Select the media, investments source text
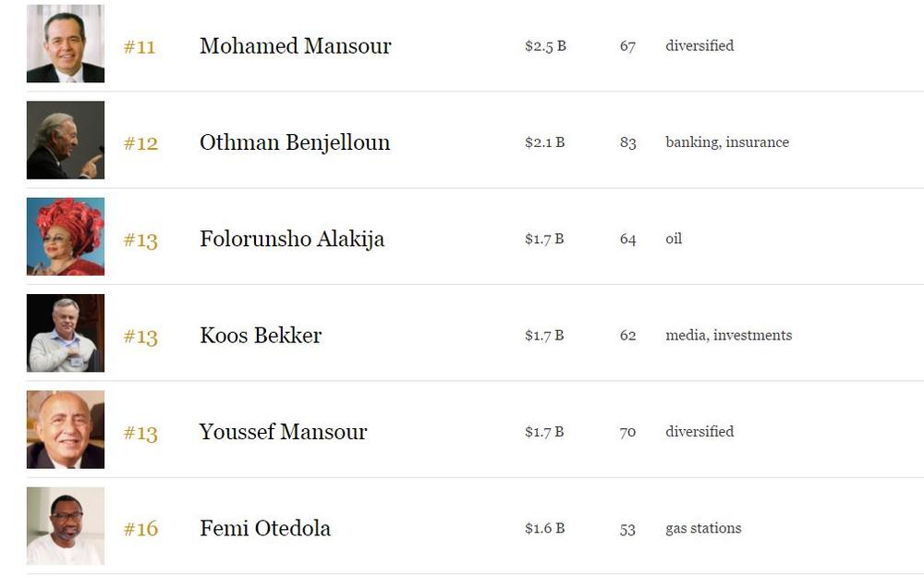The width and height of the screenshot is (924, 578). 729,335
